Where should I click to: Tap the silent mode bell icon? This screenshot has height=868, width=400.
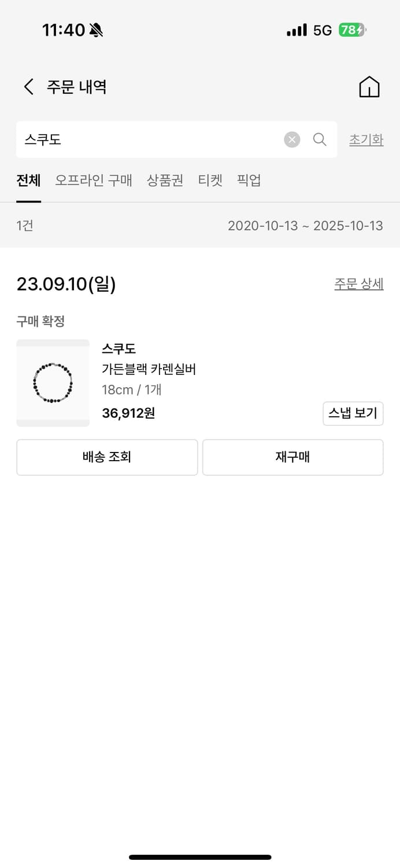pyautogui.click(x=97, y=30)
